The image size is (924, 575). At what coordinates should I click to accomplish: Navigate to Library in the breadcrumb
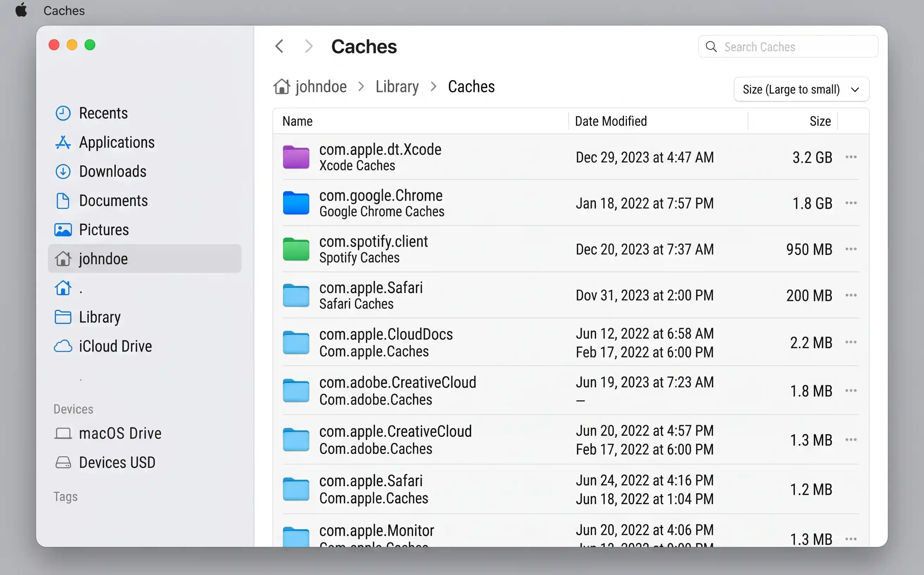pyautogui.click(x=397, y=87)
